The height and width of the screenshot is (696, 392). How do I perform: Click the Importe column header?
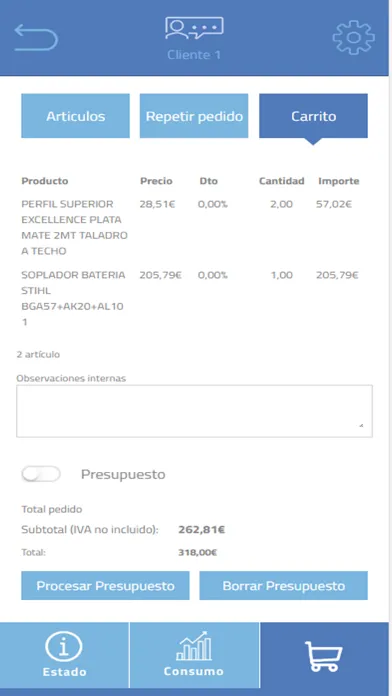point(339,181)
